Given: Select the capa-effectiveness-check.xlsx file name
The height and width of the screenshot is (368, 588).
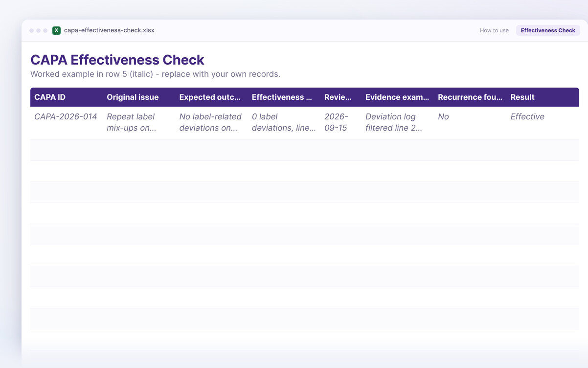Looking at the screenshot, I should [109, 30].
